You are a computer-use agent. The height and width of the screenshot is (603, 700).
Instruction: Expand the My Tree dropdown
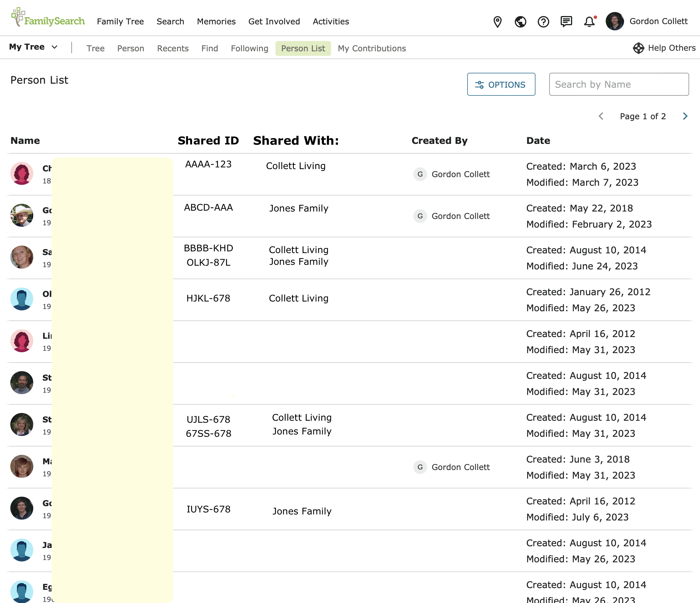33,47
